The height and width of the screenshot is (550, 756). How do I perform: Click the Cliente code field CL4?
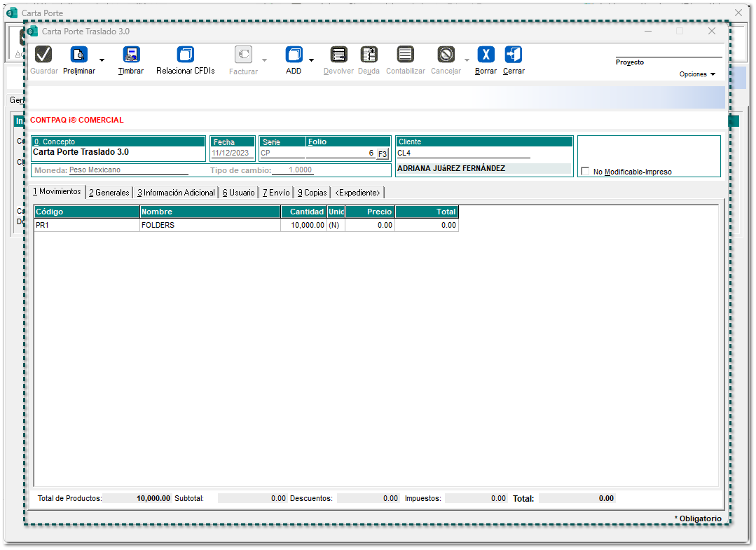point(463,153)
